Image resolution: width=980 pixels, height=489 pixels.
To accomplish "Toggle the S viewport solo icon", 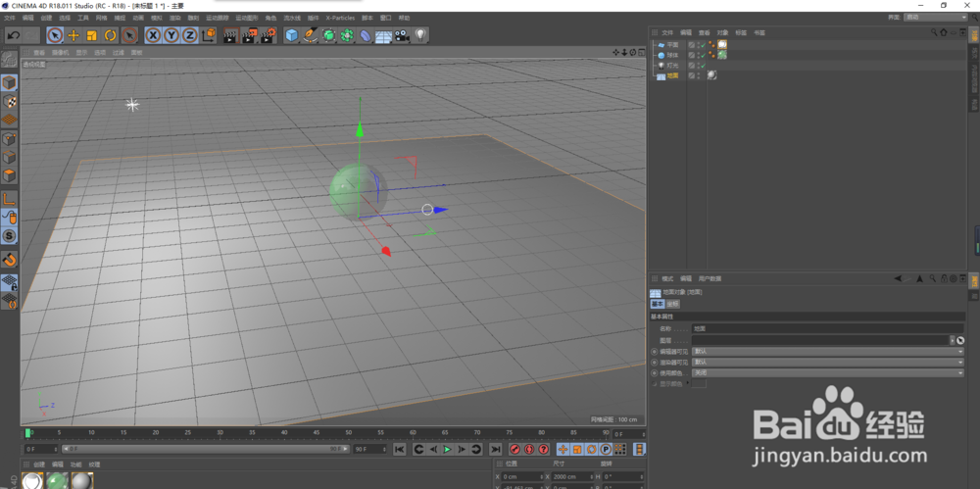I will (x=10, y=236).
